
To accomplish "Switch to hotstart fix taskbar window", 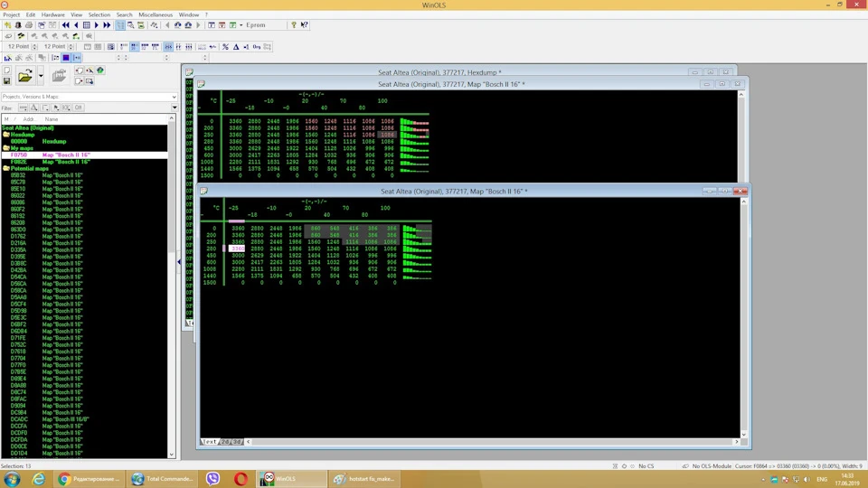I will pos(364,479).
